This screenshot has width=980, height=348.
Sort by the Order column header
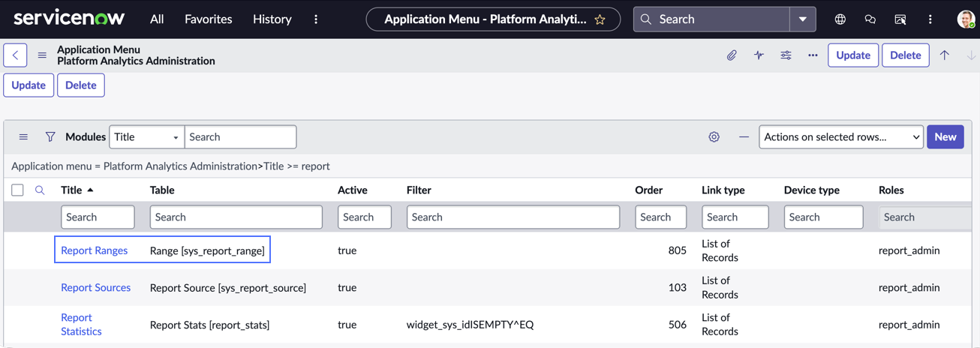[x=648, y=190]
